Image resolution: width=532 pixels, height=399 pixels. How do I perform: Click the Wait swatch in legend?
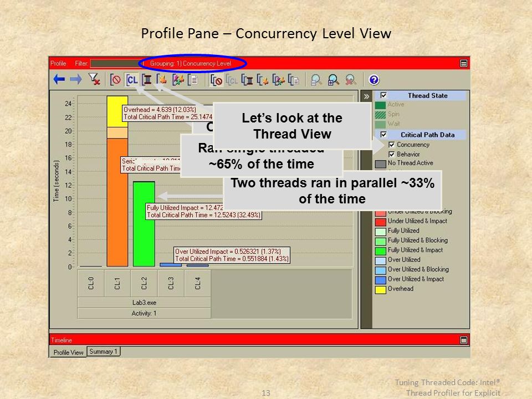380,125
